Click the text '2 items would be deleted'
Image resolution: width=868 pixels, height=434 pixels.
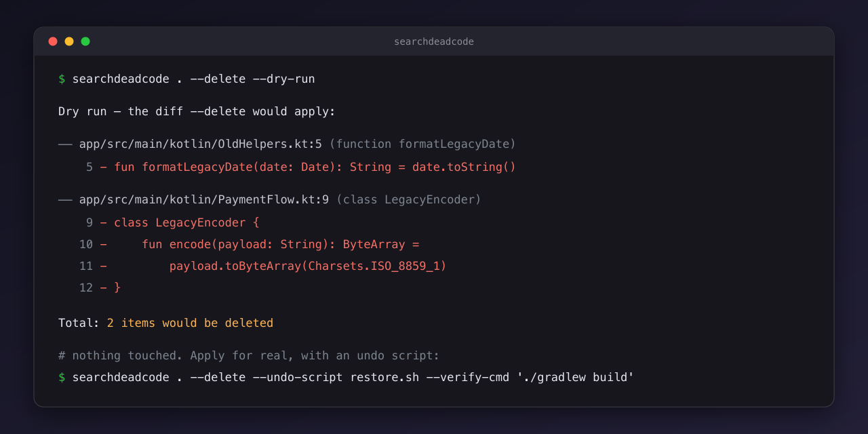190,323
